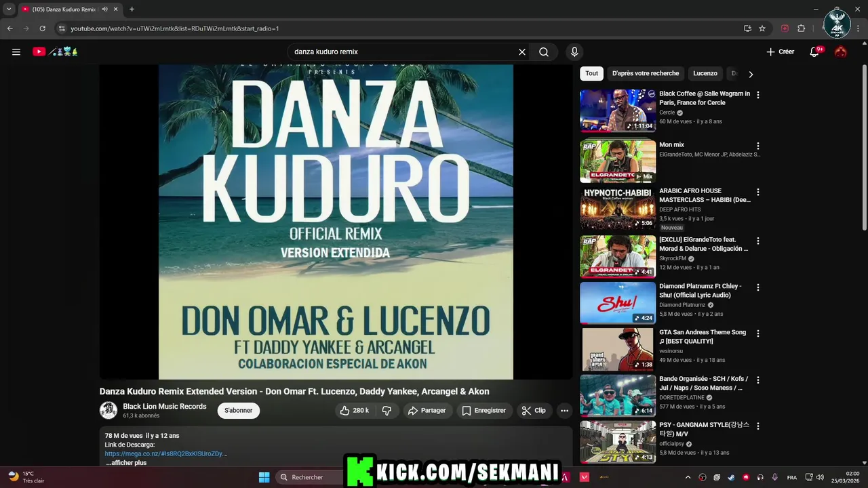Click the magnifier search button
868x488 pixels.
[544, 52]
